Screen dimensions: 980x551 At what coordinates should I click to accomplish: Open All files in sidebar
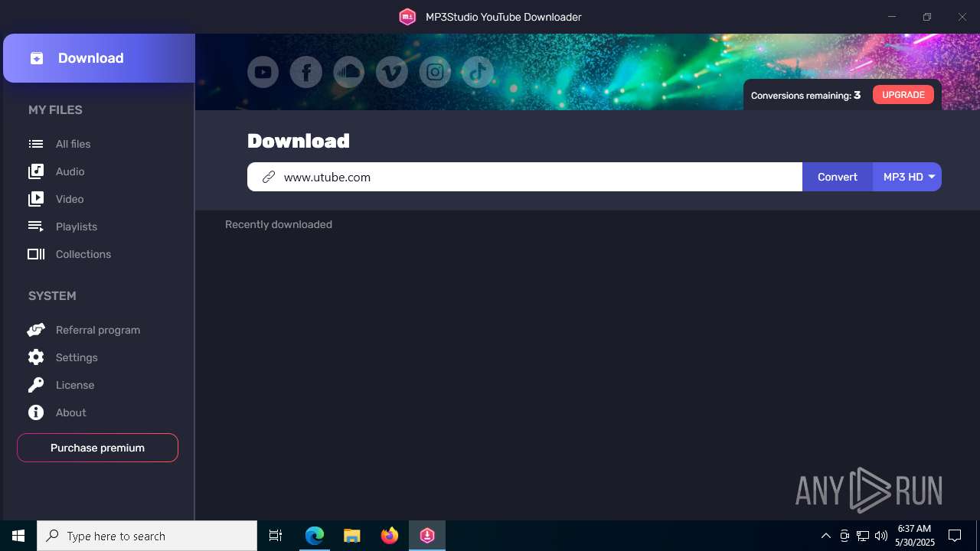coord(73,144)
